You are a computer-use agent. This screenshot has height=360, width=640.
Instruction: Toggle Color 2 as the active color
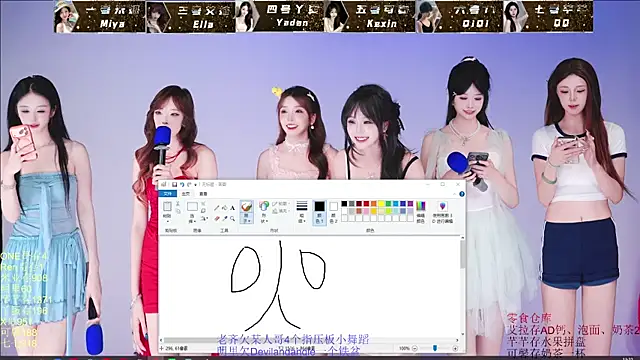(333, 212)
